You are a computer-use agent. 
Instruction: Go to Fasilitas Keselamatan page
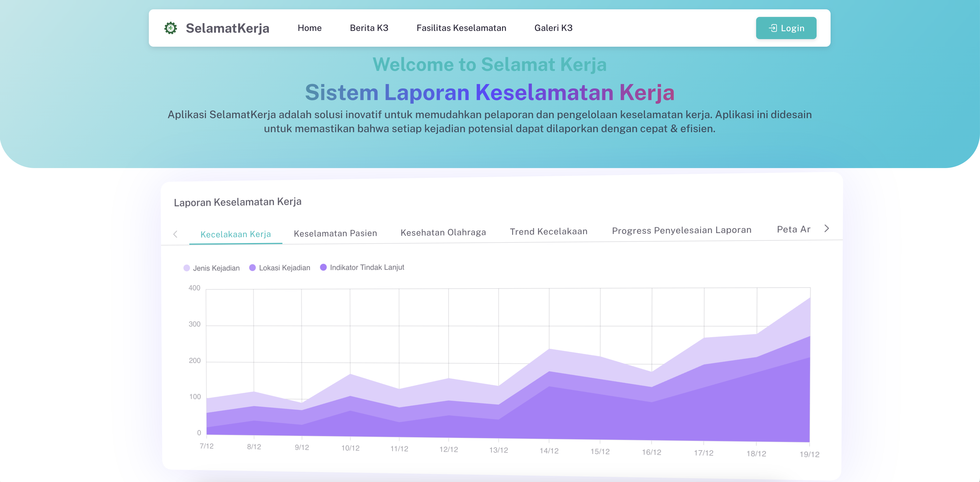(x=461, y=28)
